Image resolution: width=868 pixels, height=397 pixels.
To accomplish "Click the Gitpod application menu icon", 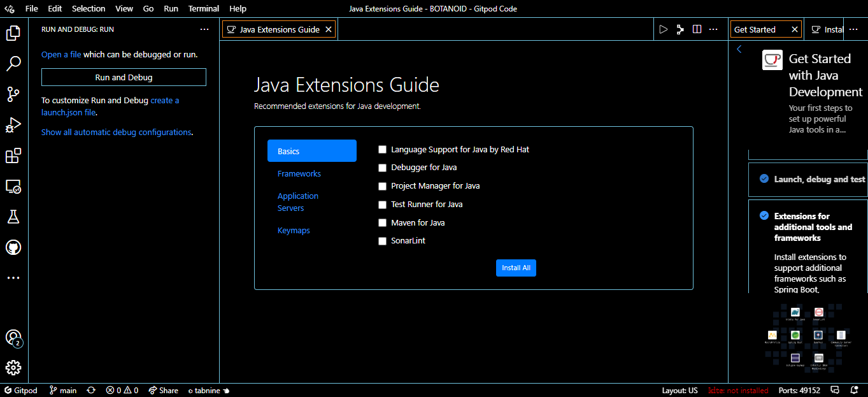I will (x=10, y=9).
